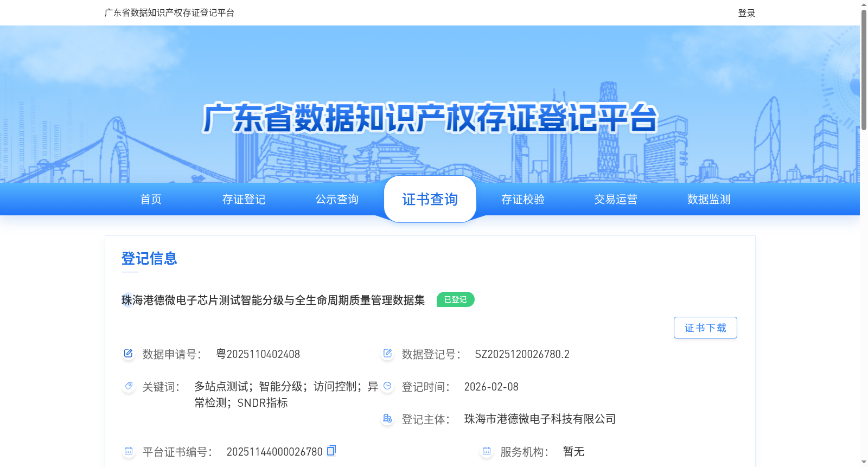Open the 存证校验 tab
Screen dimensions: 868x467
pos(523,199)
